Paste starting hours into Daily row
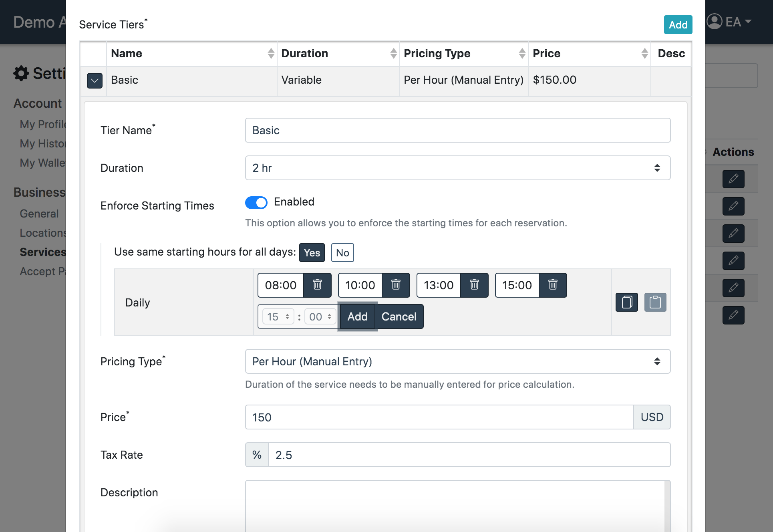This screenshot has width=773, height=532. (655, 302)
